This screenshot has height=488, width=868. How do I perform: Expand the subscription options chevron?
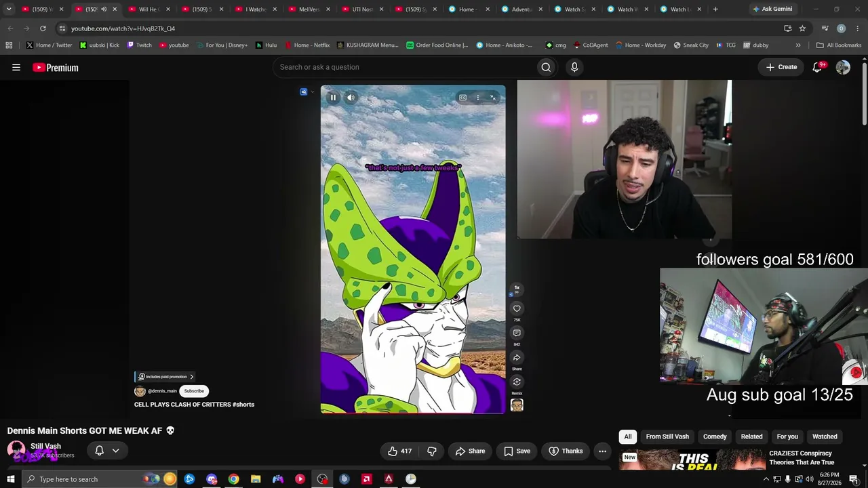click(x=116, y=451)
